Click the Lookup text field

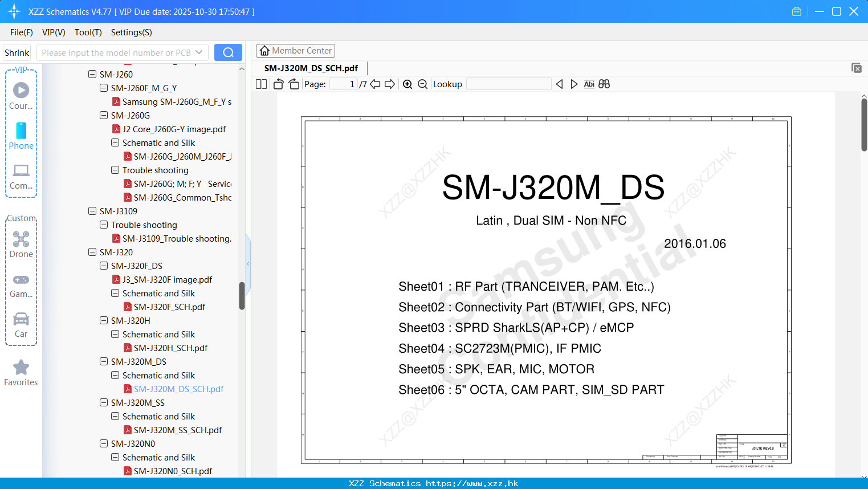[508, 84]
